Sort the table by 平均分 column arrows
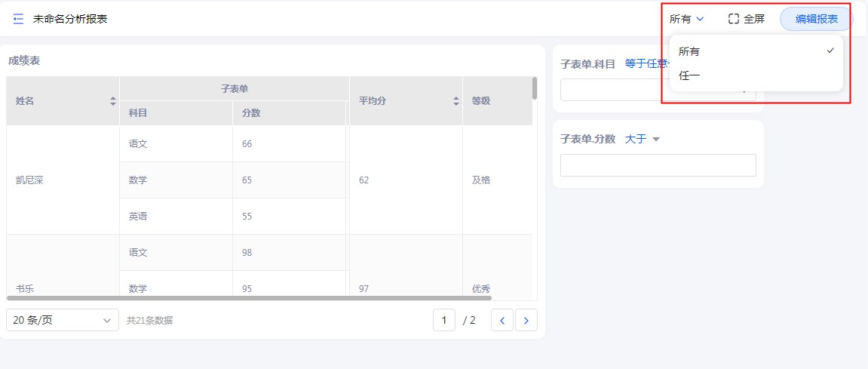The width and height of the screenshot is (868, 369). 455,100
